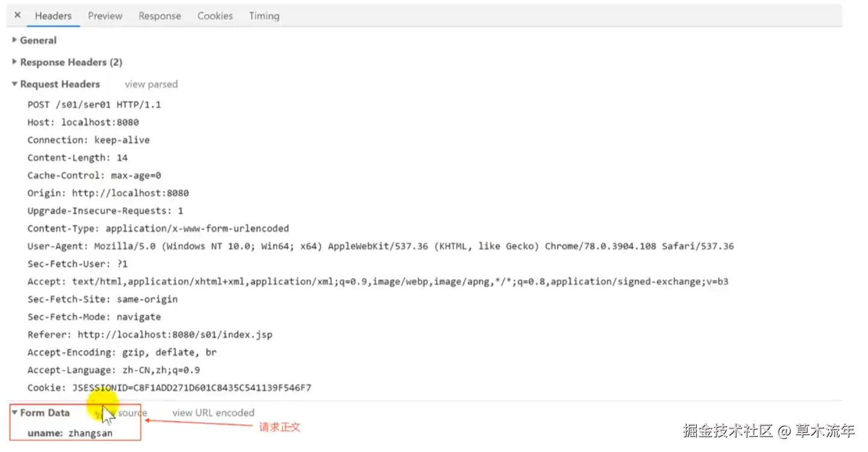Collapse the Form Data section arrow
Image resolution: width=868 pixels, height=452 pixels.
[x=14, y=413]
